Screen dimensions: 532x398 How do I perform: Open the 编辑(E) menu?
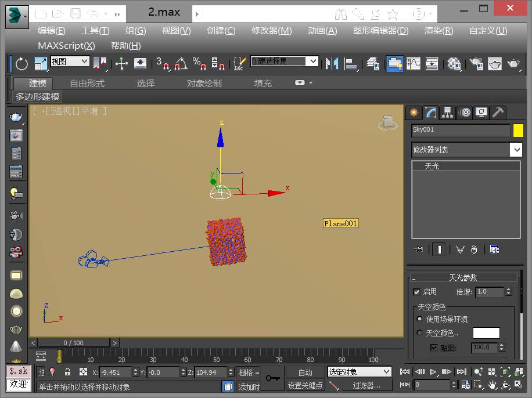pos(52,31)
